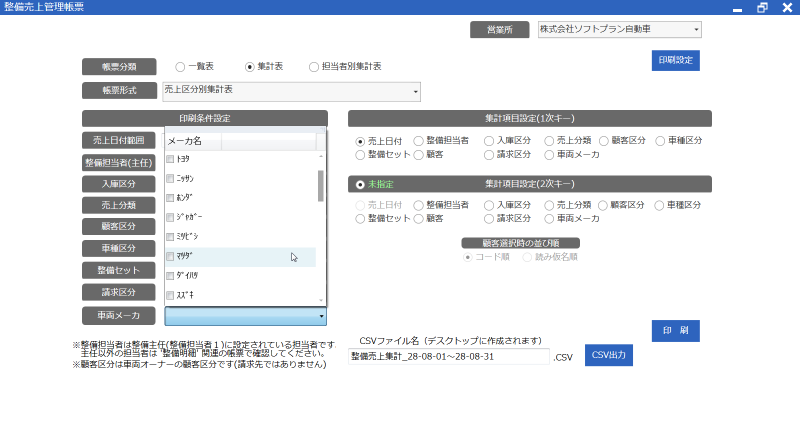Choose the 一覧表 report type radio button
800x430 pixels.
coord(180,67)
